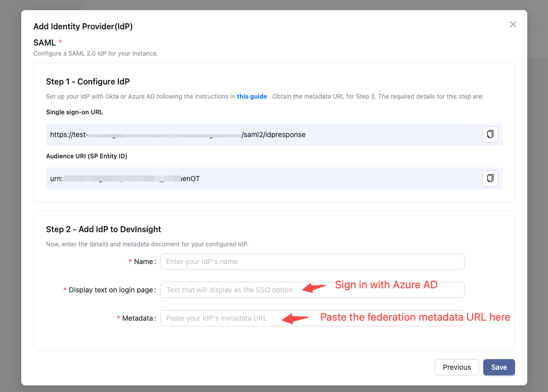Close the Add Identity Provider dialog
The height and width of the screenshot is (392, 548).
(x=513, y=24)
